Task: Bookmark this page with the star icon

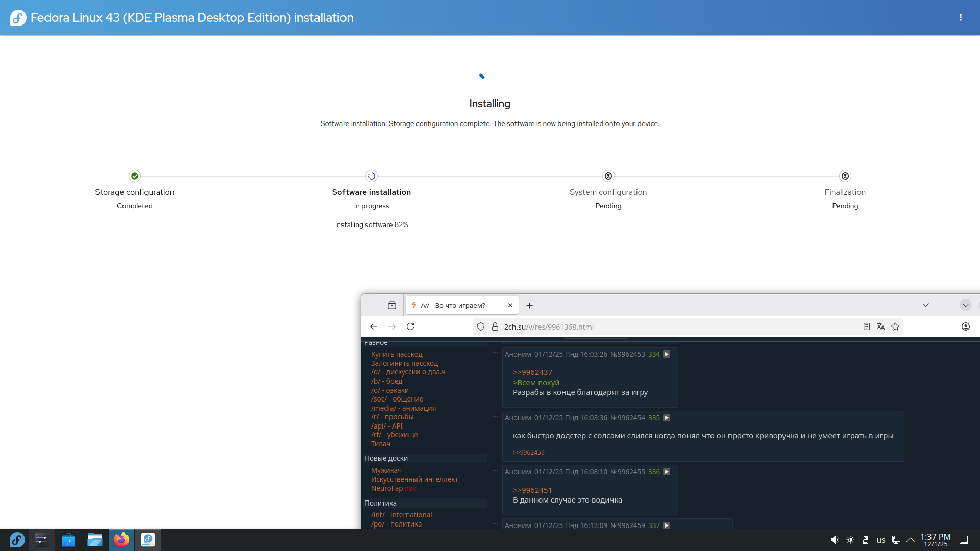Action: 895,327
